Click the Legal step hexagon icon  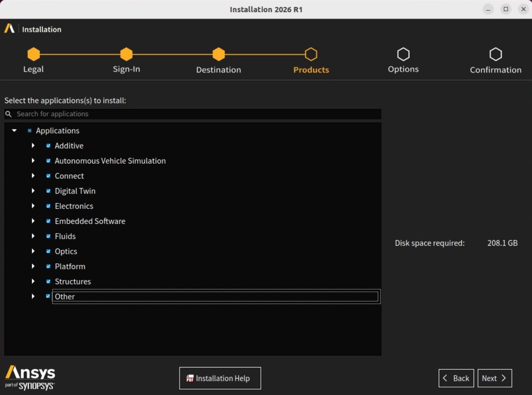pos(33,54)
